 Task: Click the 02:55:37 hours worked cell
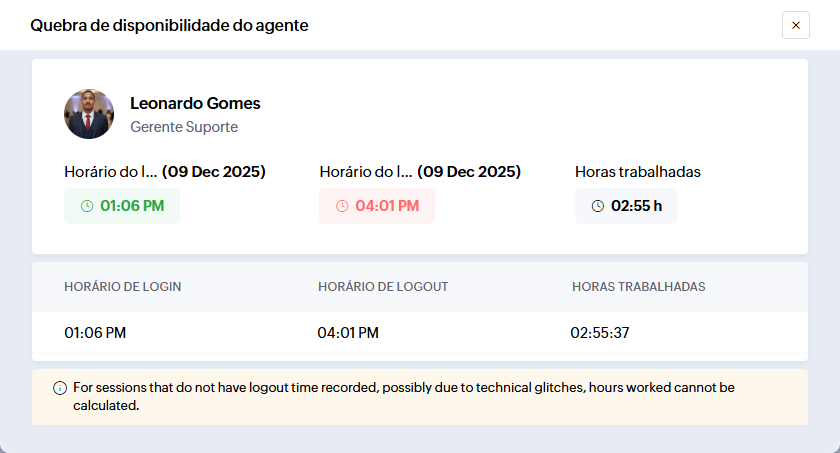600,333
